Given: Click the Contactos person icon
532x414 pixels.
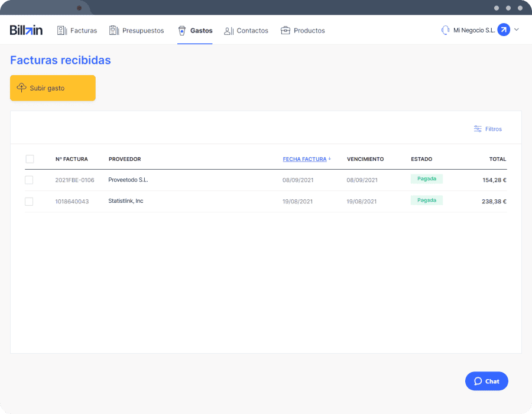Looking at the screenshot, I should click(x=229, y=31).
